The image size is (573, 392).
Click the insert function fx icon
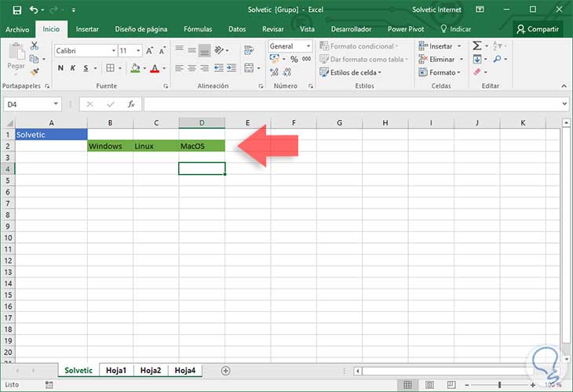click(131, 104)
